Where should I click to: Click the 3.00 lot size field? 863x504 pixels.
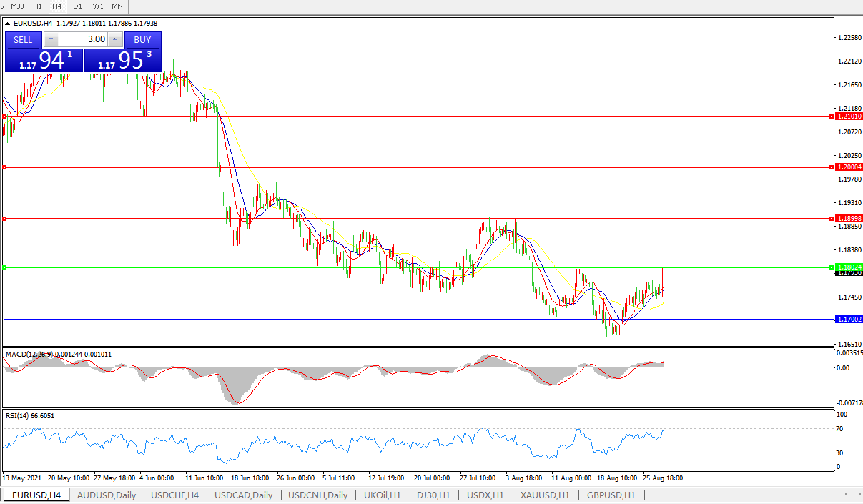(x=84, y=40)
